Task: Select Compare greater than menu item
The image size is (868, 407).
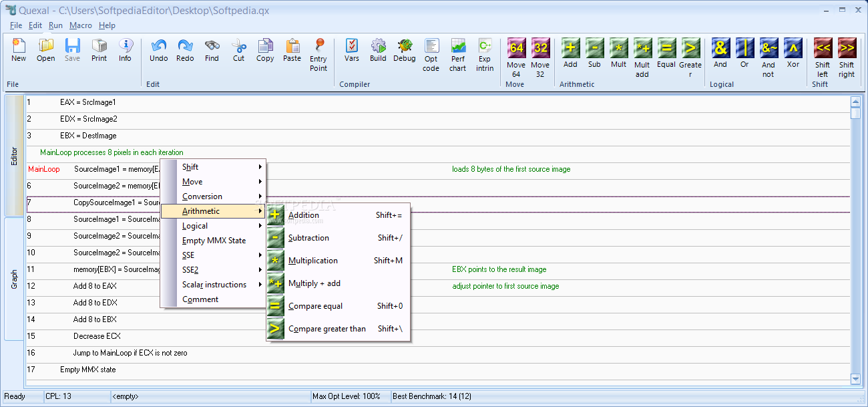Action: point(338,329)
